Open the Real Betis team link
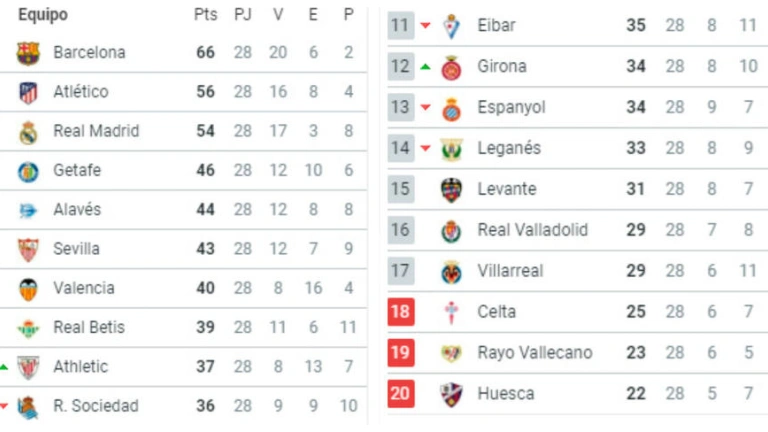 (x=82, y=328)
